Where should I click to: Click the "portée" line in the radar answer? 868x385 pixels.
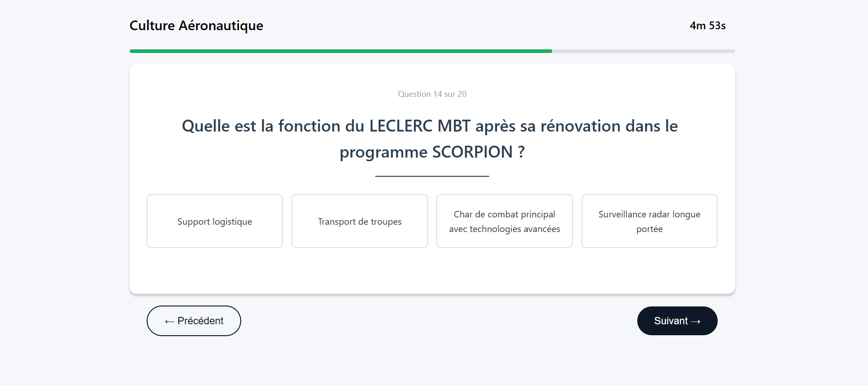[649, 229]
